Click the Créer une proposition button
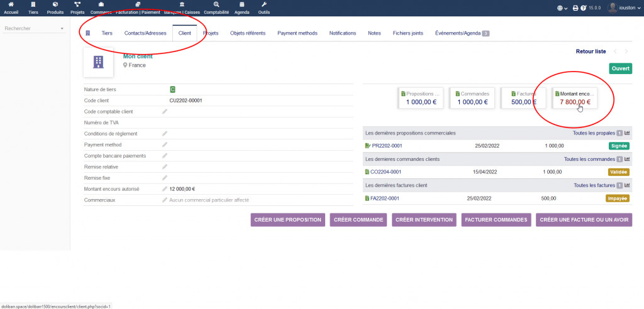This screenshot has height=309, width=644. [287, 220]
